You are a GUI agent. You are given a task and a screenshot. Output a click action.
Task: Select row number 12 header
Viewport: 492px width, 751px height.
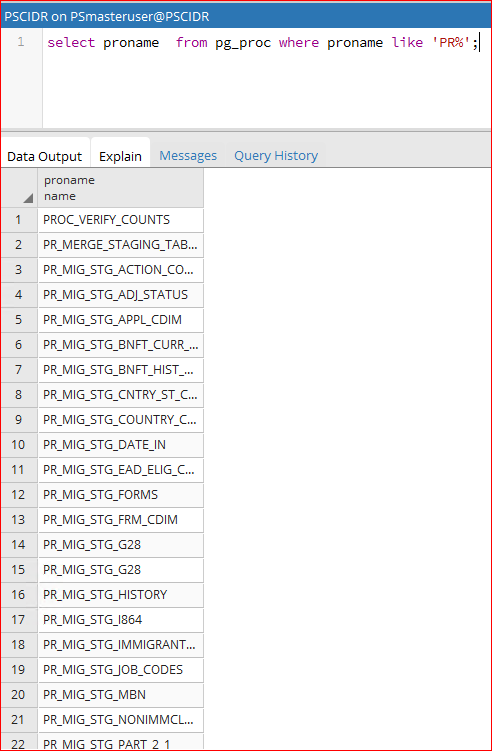[x=19, y=494]
